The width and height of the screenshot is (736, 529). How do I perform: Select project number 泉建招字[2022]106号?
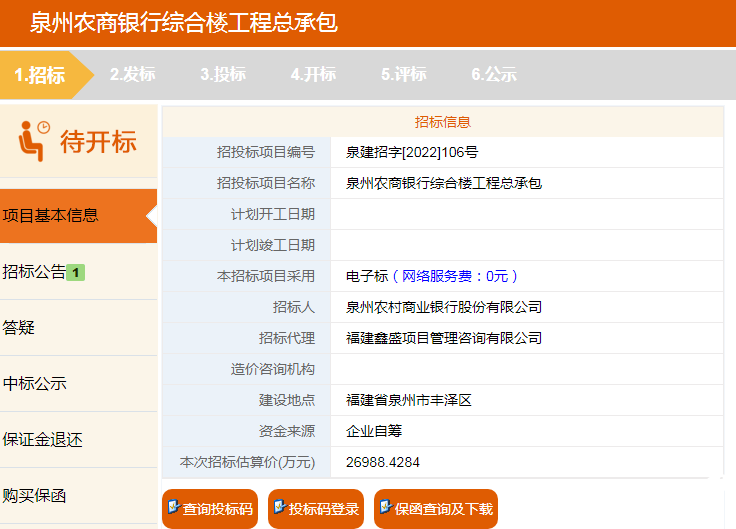coord(412,152)
